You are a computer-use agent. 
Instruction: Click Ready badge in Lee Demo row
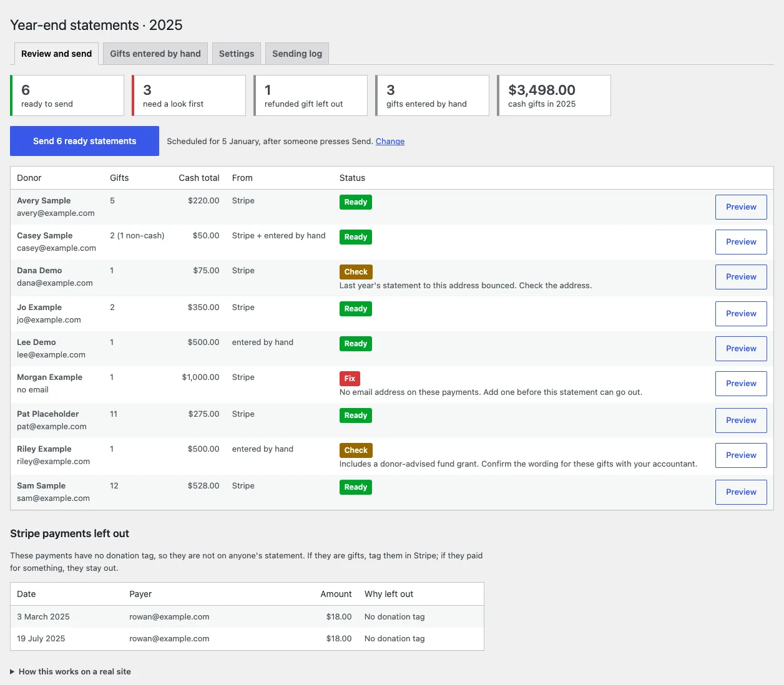(x=356, y=344)
